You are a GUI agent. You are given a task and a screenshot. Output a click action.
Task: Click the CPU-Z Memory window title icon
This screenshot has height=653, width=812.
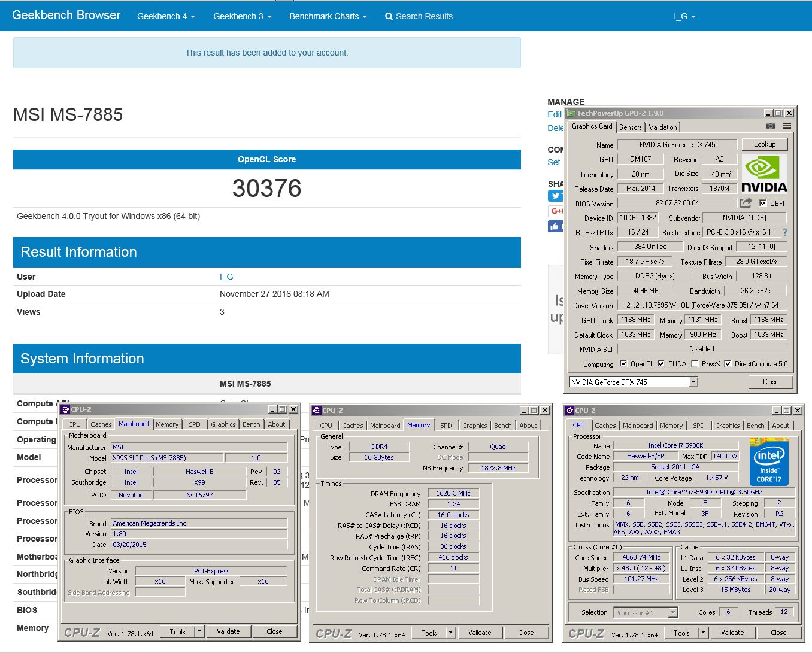[x=317, y=411]
